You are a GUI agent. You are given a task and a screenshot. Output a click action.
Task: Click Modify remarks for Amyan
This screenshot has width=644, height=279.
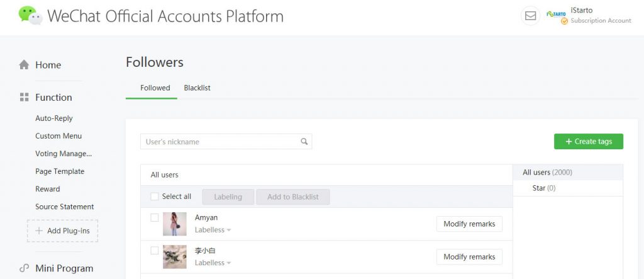469,224
